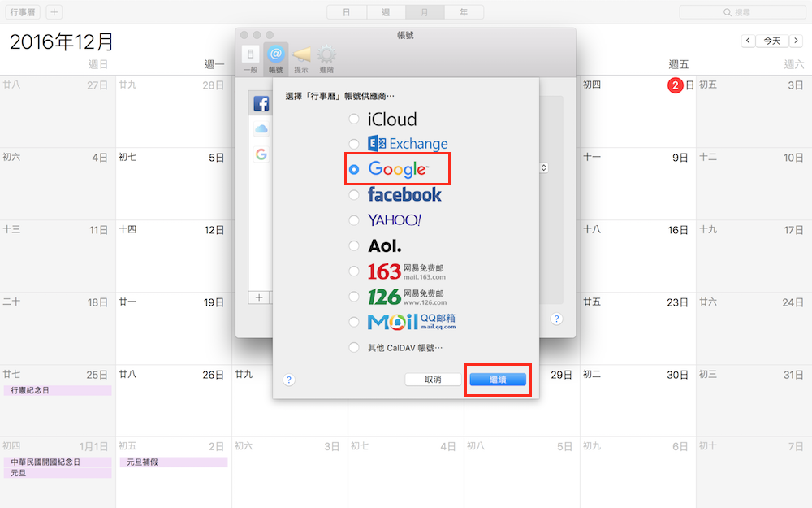Image resolution: width=812 pixels, height=508 pixels.
Task: Switch to 月 month view
Action: coord(425,12)
